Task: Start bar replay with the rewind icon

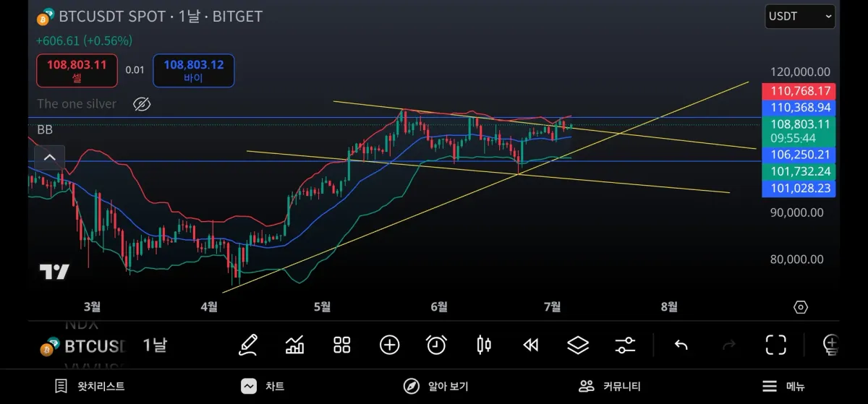Action: pos(531,345)
